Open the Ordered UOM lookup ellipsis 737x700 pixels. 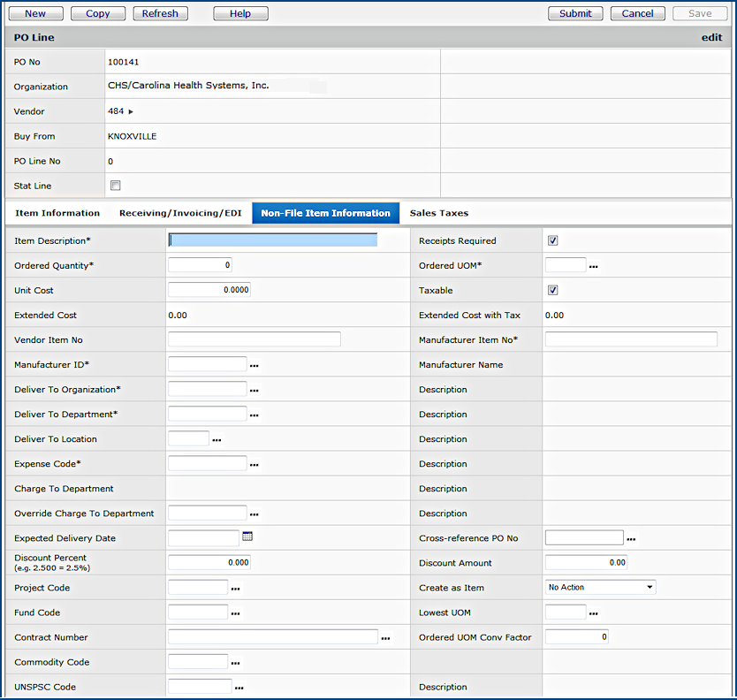pyautogui.click(x=594, y=266)
